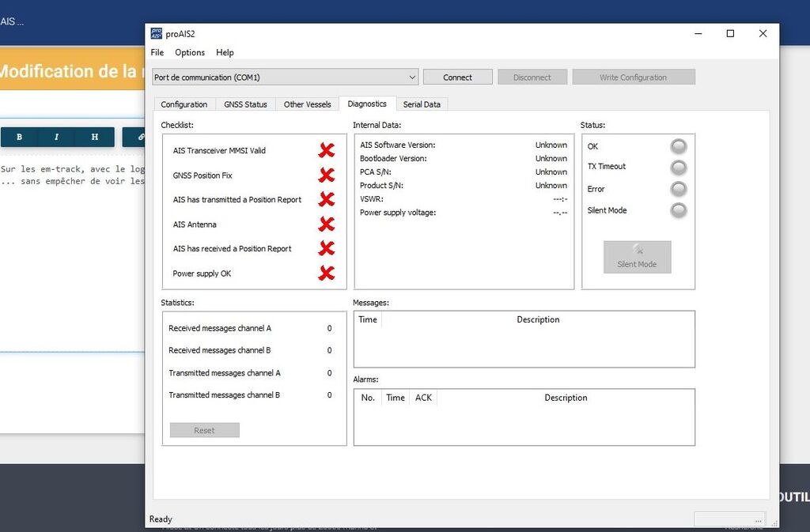
Task: Close the proAIS2 window
Action: coord(763,33)
